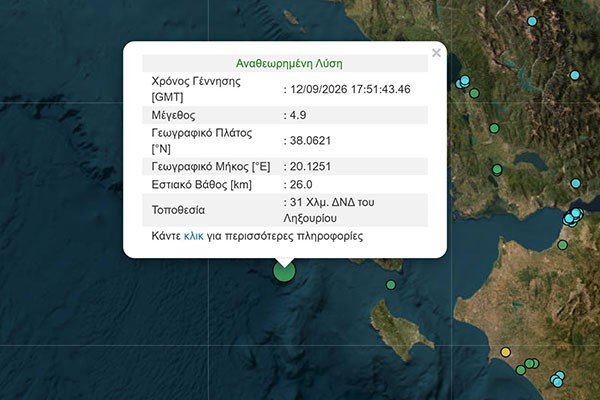Open the 'κλικ' link for more information
Image resolution: width=600 pixels, height=400 pixels.
194,236
